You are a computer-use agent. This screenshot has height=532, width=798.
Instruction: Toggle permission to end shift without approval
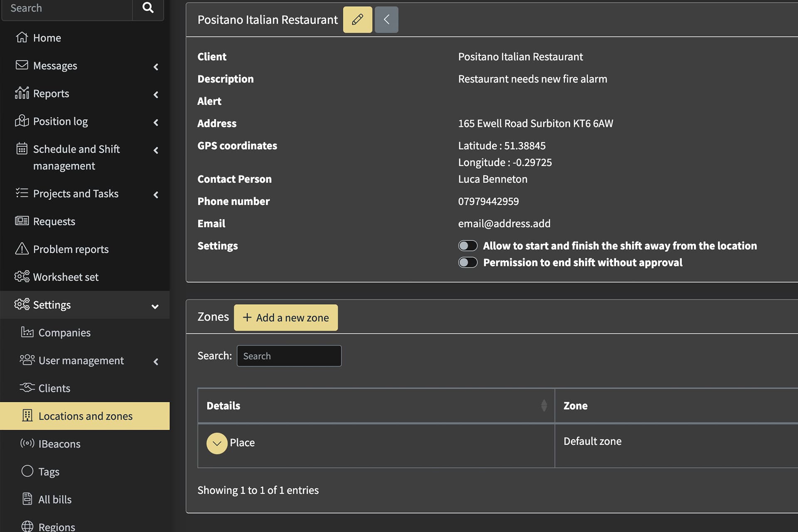[468, 262]
